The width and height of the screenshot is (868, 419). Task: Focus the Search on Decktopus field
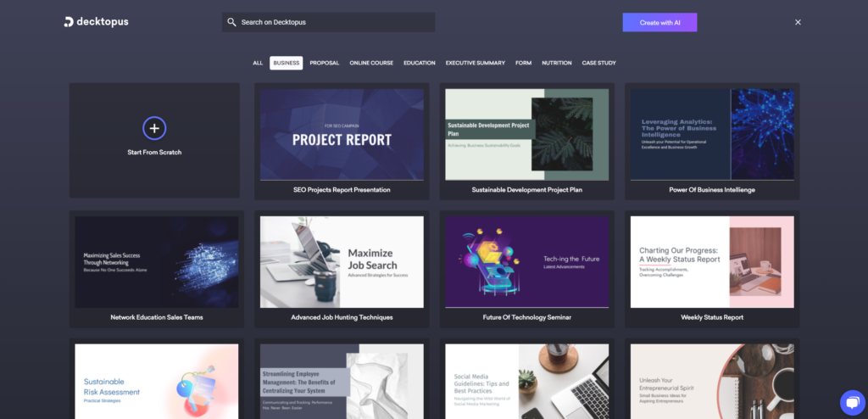tap(328, 22)
